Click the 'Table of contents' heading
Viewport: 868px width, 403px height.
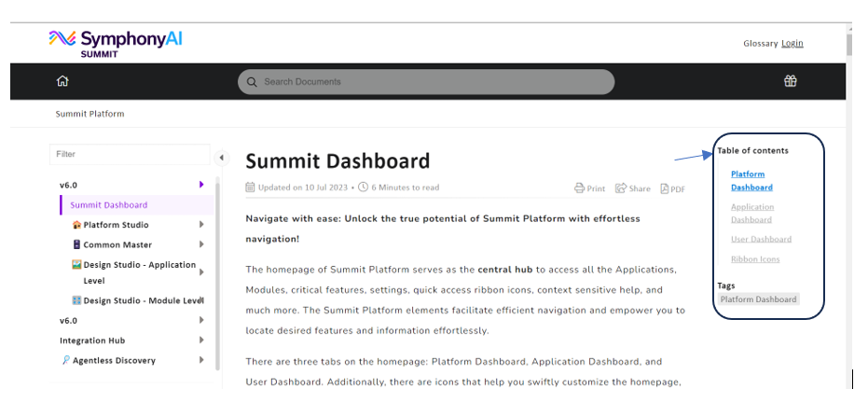click(753, 150)
